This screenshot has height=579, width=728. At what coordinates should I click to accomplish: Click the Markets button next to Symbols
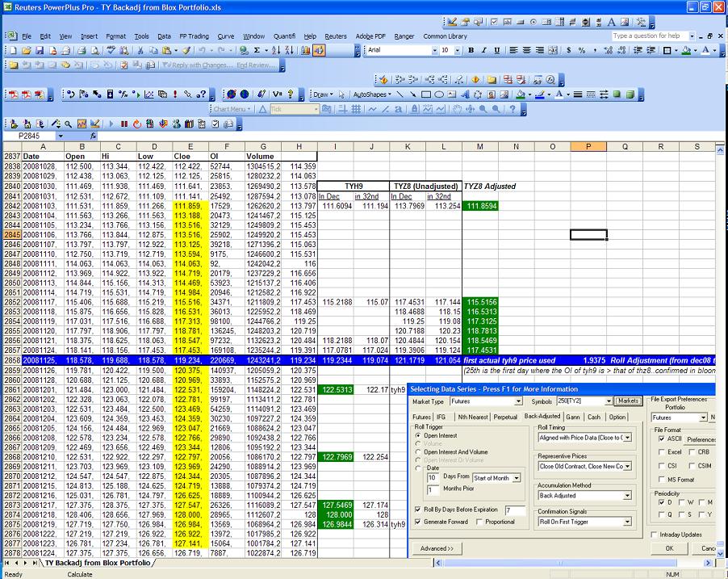630,401
